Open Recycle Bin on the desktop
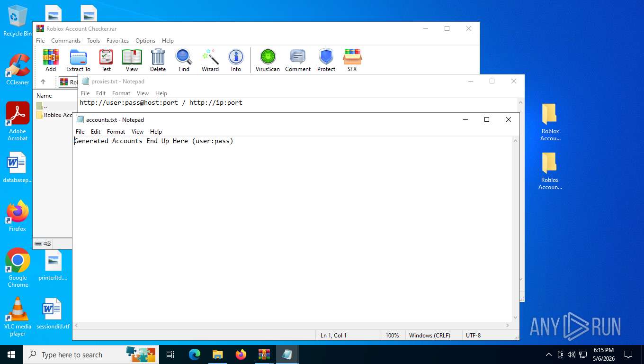Viewport: 644px width, 364px height. pos(18,21)
